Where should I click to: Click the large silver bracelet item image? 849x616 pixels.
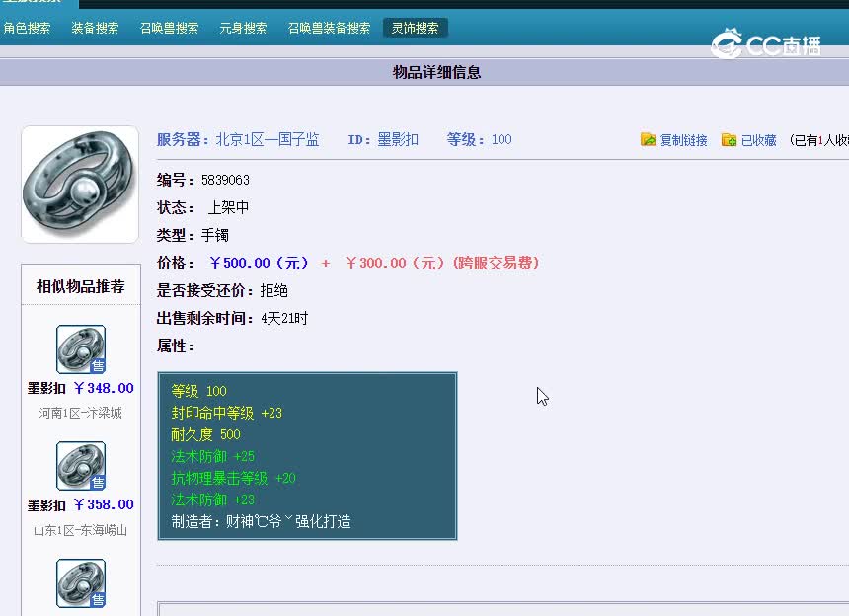tap(80, 185)
